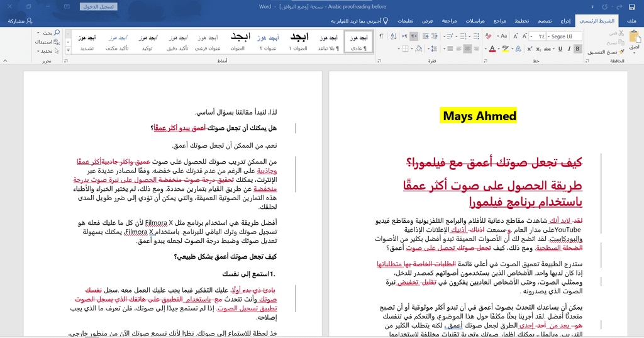This screenshot has height=338, width=644.
Task: Open the font size dropdown
Action: (531, 37)
